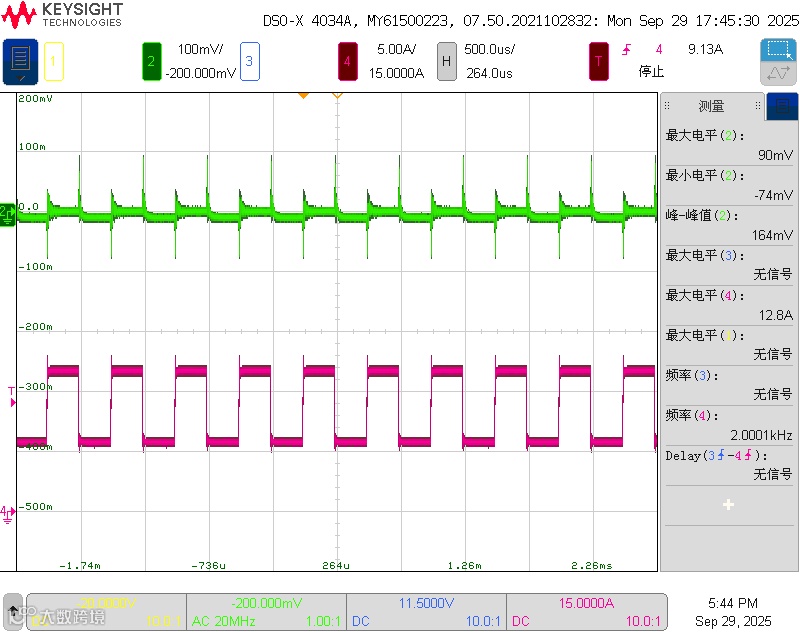
Task: Click the 2.26ms time axis label
Action: pos(592,565)
